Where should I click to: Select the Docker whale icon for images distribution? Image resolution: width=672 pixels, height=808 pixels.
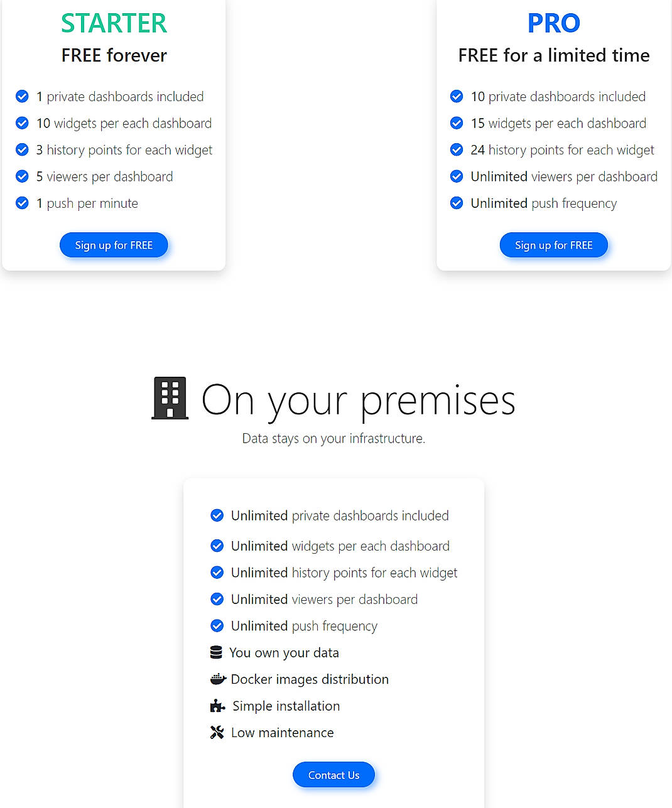[x=217, y=679]
